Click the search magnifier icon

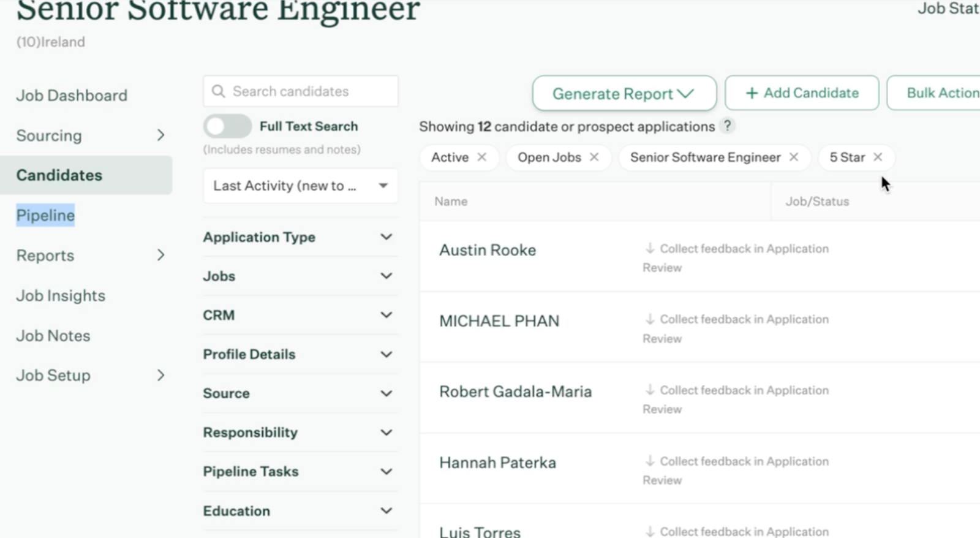pyautogui.click(x=218, y=92)
